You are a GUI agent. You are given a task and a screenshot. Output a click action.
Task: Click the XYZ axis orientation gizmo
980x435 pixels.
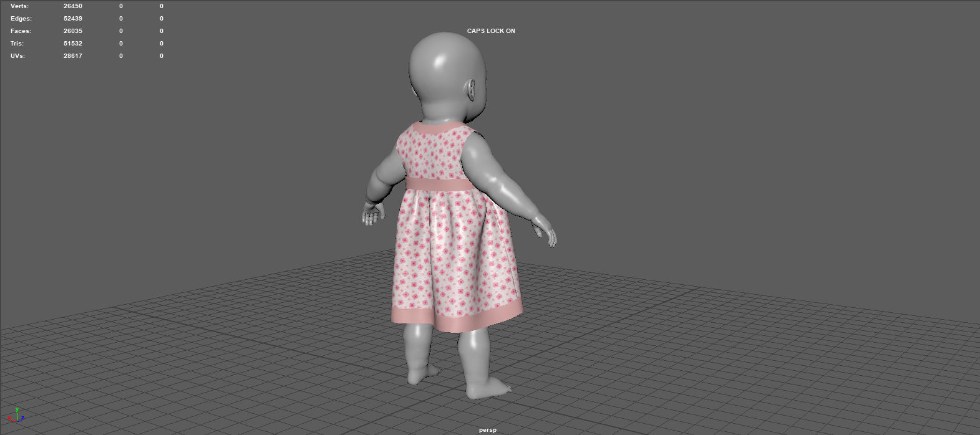pos(16,416)
